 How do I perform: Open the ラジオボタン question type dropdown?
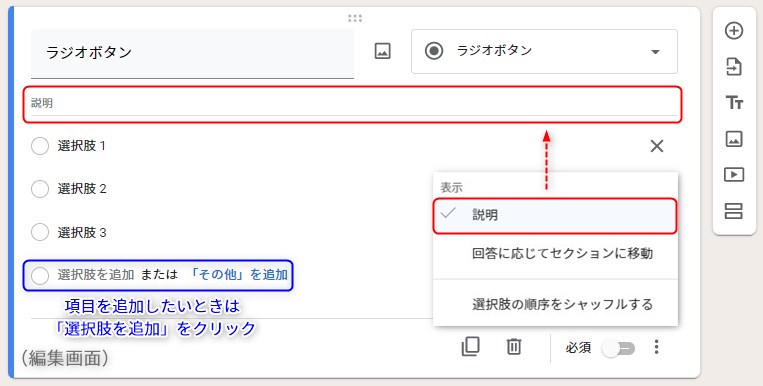tap(544, 51)
